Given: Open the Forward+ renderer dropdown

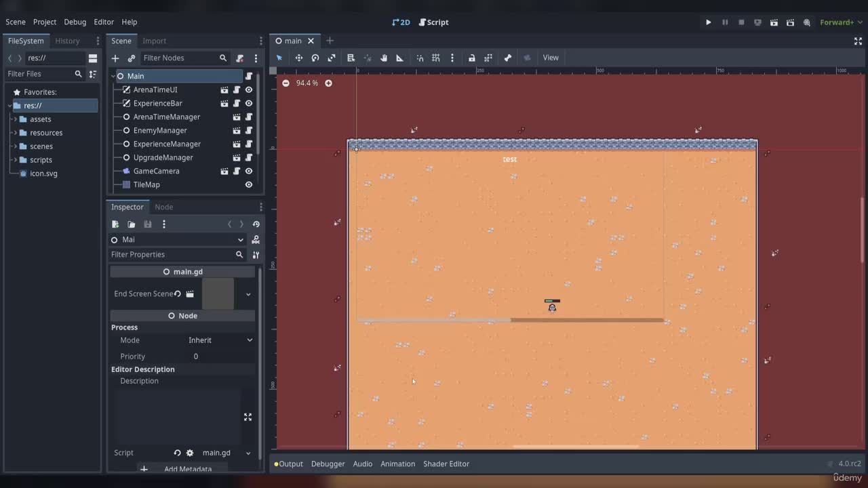Looking at the screenshot, I should click(x=841, y=22).
